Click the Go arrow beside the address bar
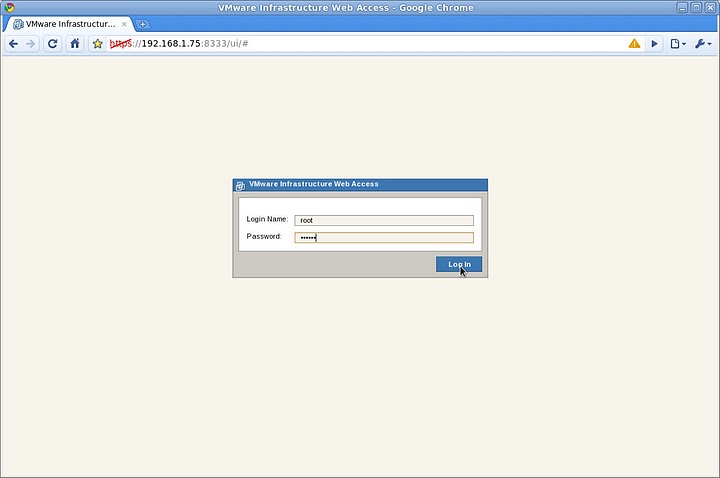 click(654, 44)
